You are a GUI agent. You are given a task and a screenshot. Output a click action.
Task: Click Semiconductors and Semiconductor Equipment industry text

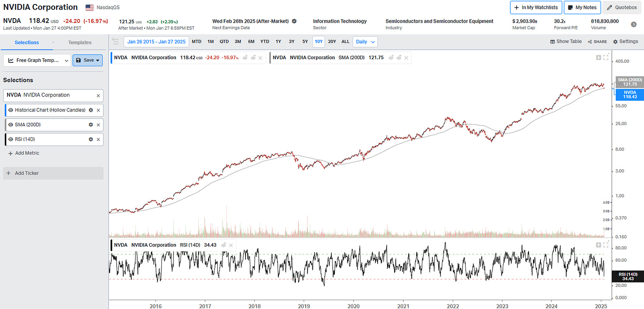coord(439,21)
